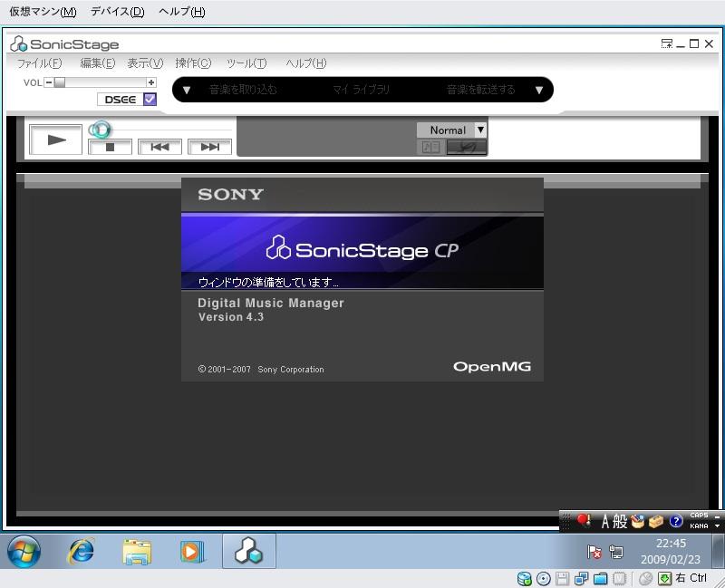Viewport: 725px width, 588px height.
Task: Open the デバイス(D) menu
Action: pyautogui.click(x=118, y=12)
